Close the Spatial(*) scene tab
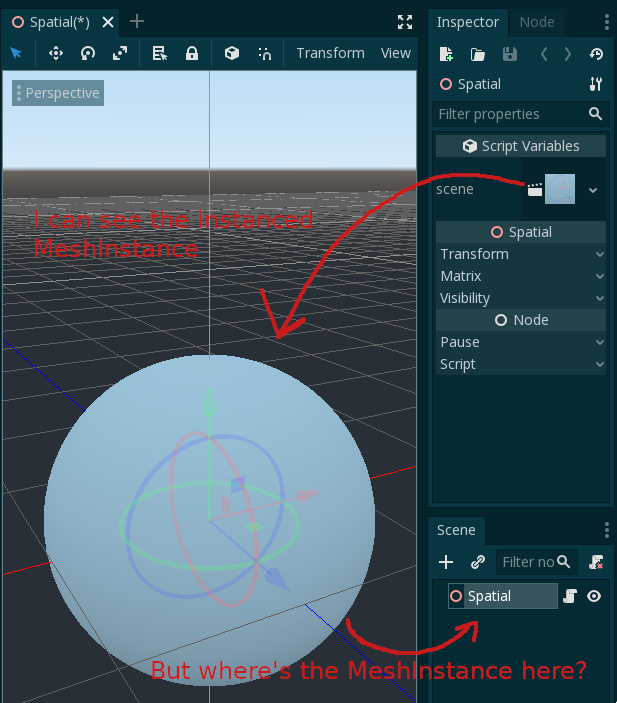The image size is (617, 703). pyautogui.click(x=108, y=22)
